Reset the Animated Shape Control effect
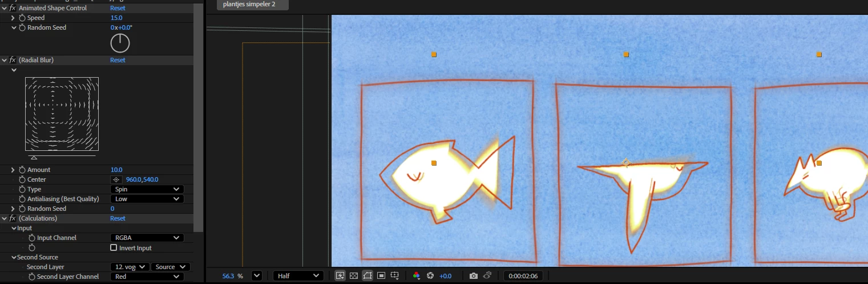The height and width of the screenshot is (284, 868). [x=118, y=8]
